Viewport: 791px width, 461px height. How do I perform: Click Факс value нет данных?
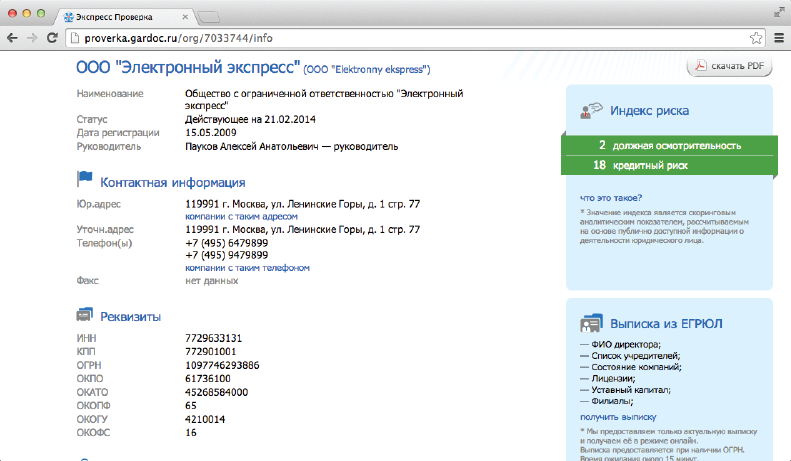[x=211, y=281]
